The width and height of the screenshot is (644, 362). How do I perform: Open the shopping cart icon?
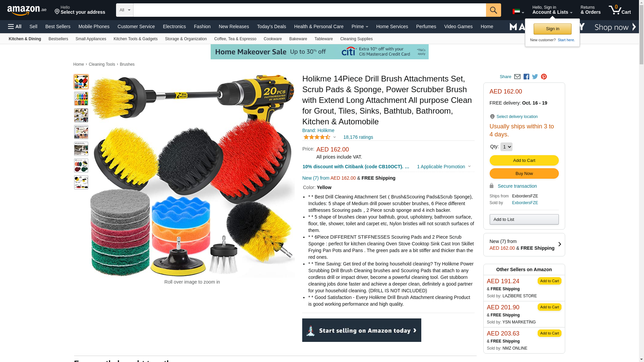click(x=620, y=10)
